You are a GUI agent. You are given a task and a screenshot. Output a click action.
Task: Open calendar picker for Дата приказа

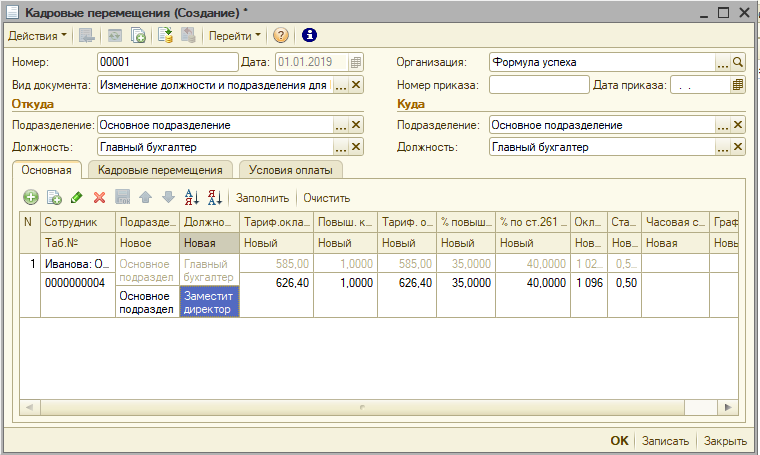(x=738, y=85)
